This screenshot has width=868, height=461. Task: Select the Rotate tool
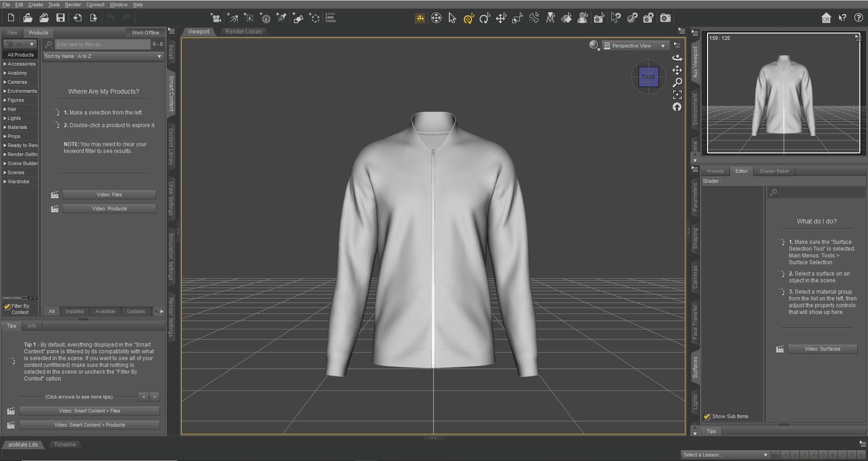485,18
